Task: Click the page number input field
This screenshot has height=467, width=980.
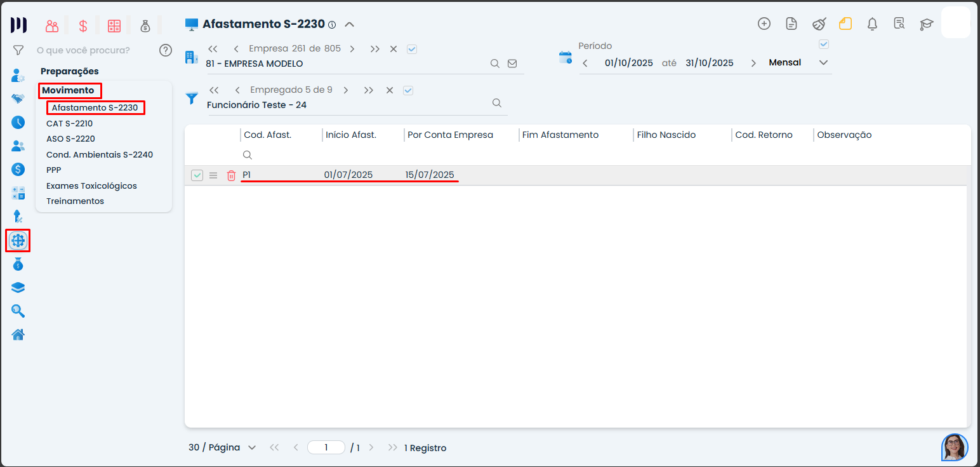Action: tap(326, 447)
